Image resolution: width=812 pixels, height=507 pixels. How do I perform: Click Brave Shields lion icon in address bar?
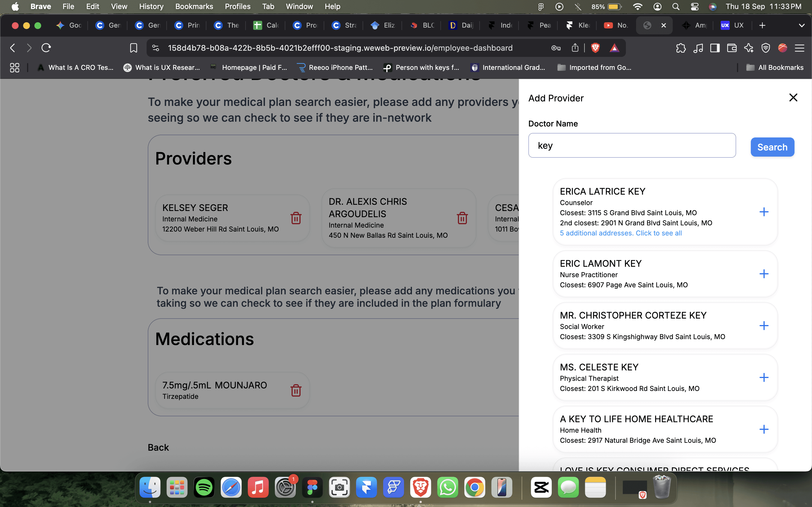[x=595, y=48]
